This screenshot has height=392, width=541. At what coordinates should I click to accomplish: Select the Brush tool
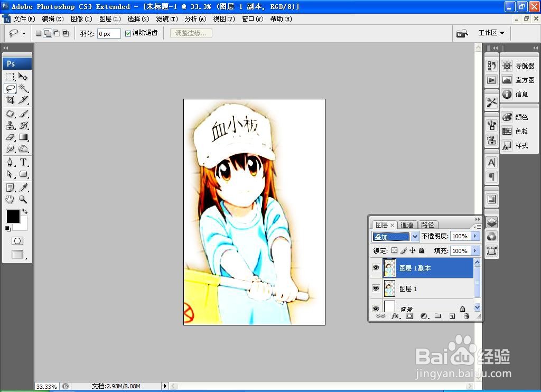(23, 114)
